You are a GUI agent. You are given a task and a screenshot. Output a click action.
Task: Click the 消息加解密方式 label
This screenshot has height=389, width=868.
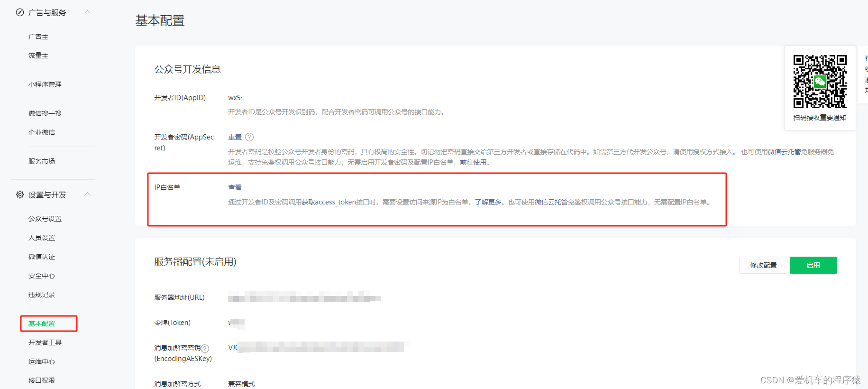pyautogui.click(x=177, y=384)
